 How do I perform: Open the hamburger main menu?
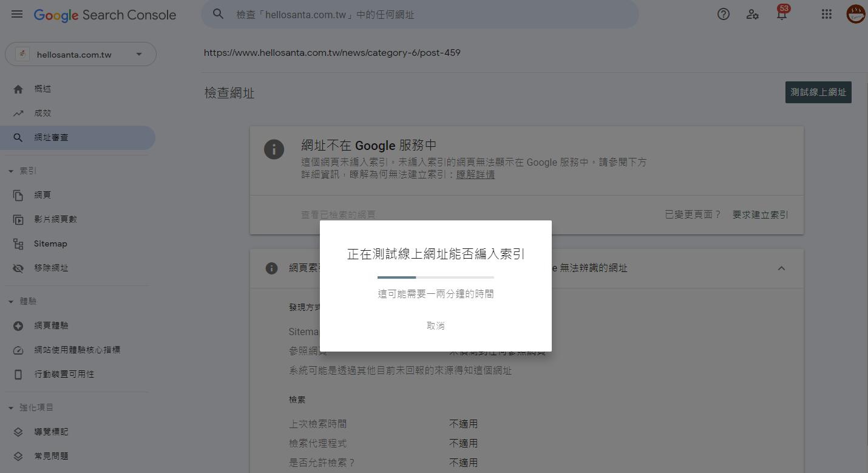tap(17, 14)
